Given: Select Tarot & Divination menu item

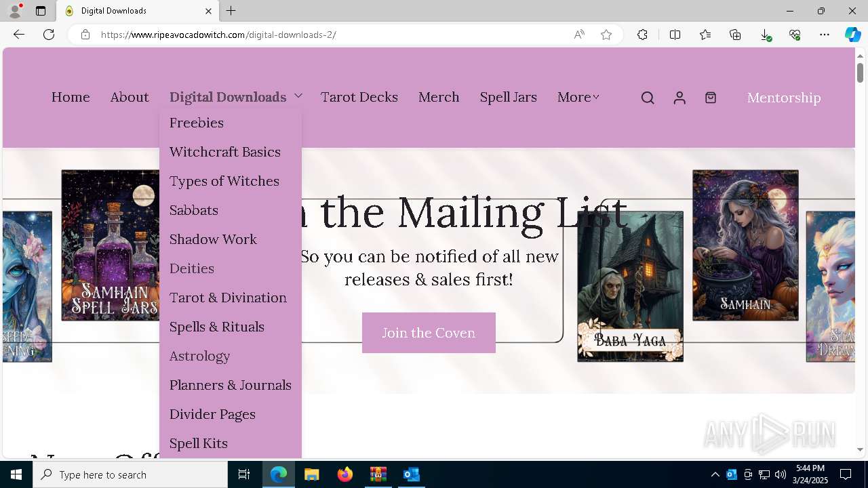Looking at the screenshot, I should pos(228,298).
